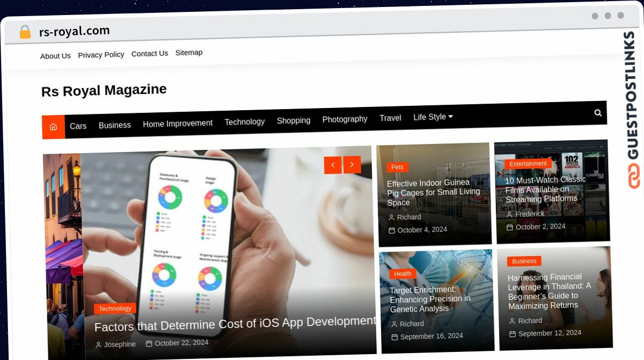Click the Entertainment category tag
The height and width of the screenshot is (360, 644).
click(528, 164)
